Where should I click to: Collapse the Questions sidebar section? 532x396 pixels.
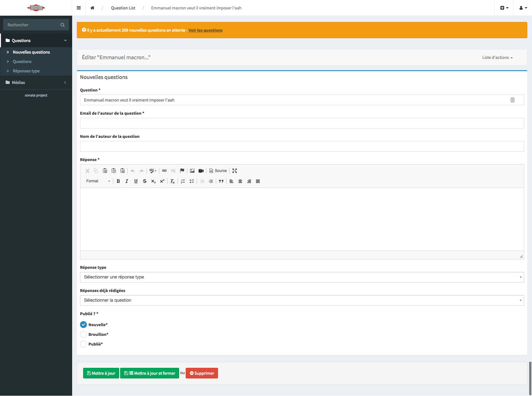(36, 40)
